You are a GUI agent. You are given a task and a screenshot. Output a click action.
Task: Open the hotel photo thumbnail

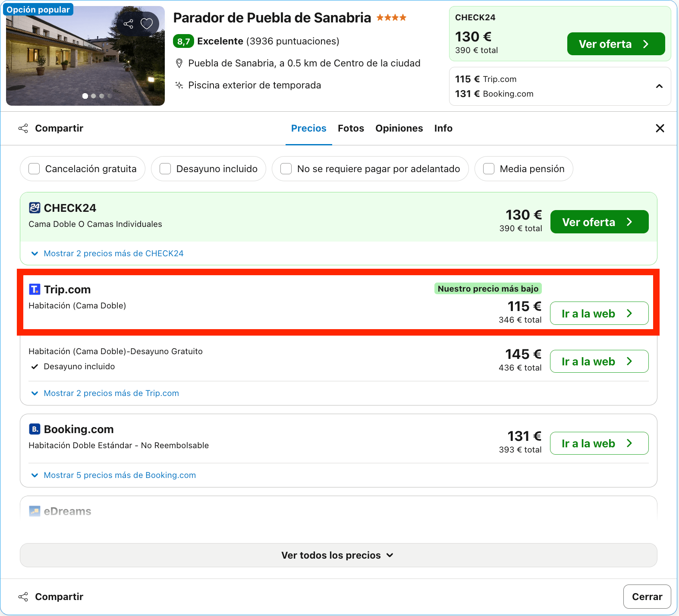click(x=85, y=56)
